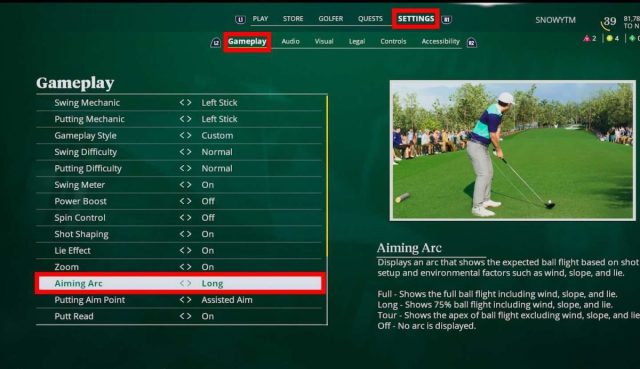Open the PLAY menu tab
Screen dimensions: 640x369
(x=260, y=19)
